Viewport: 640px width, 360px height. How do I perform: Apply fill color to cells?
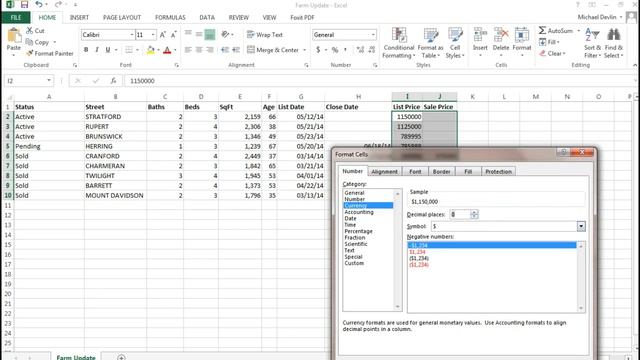[151, 50]
